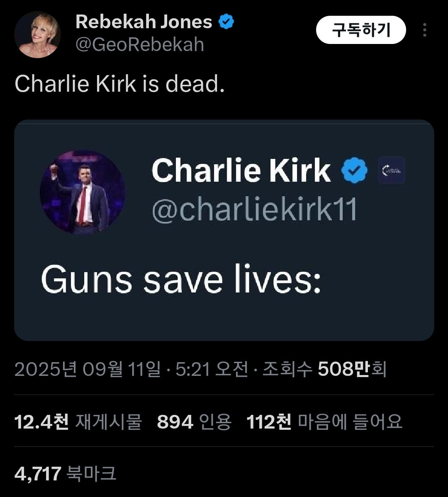View the 조회수 508만회 view count

(324, 369)
